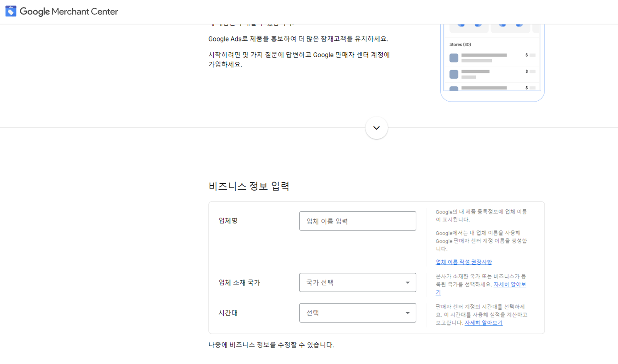This screenshot has height=364, width=618.
Task: Open the 업체 이름 작성 권장사항 link
Action: [464, 262]
